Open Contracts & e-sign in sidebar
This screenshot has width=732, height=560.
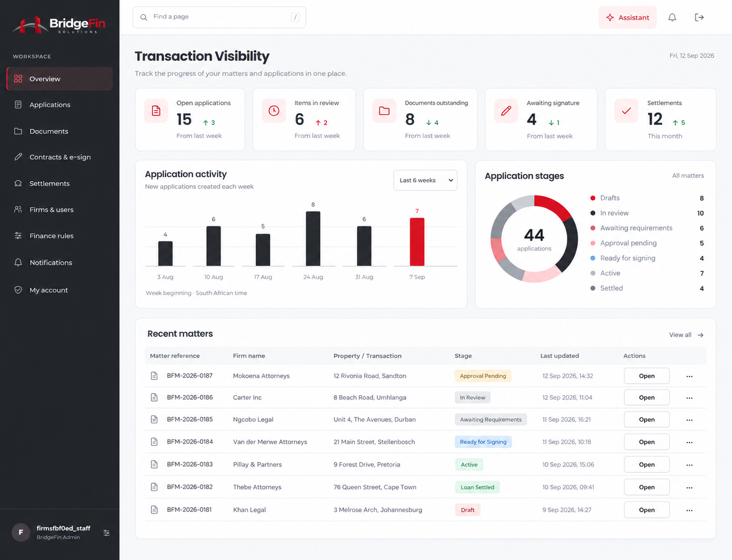[60, 157]
